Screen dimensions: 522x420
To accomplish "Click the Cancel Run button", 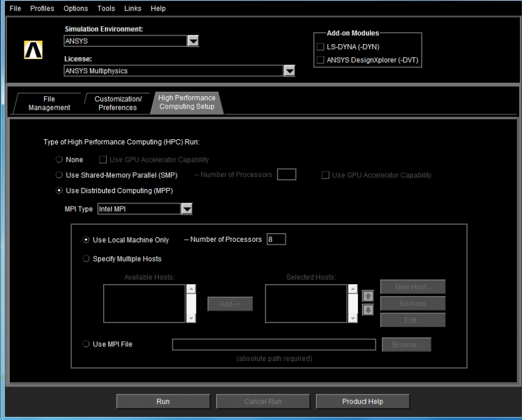I will click(x=263, y=401).
